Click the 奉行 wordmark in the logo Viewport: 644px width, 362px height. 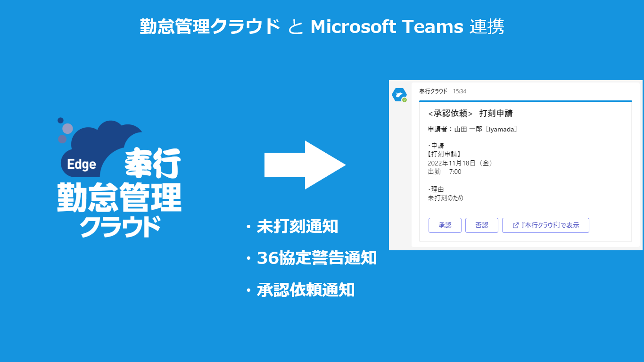(x=152, y=163)
